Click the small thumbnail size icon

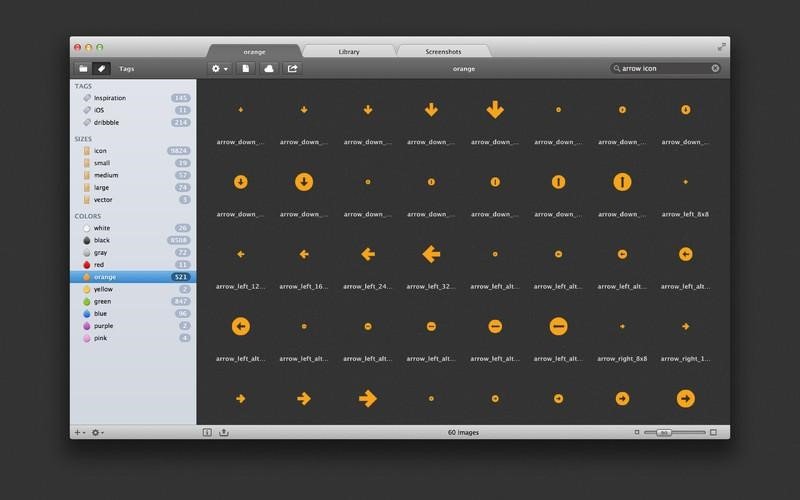pos(637,433)
